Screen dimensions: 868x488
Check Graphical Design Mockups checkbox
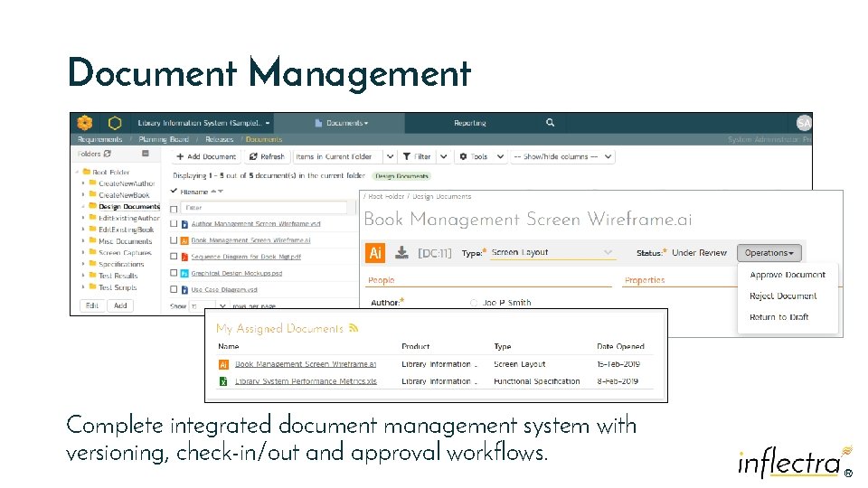click(174, 273)
